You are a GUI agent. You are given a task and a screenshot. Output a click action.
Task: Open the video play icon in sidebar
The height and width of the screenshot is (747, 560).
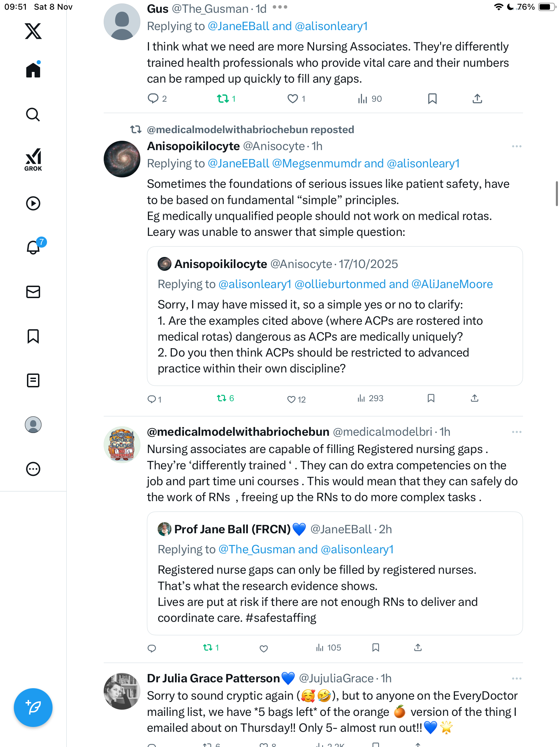[33, 203]
